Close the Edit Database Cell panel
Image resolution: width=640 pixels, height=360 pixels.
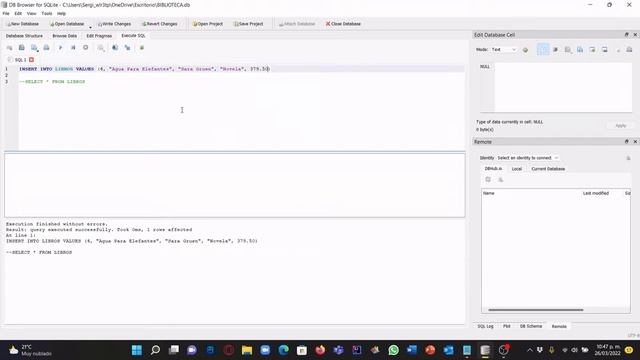[x=635, y=35]
